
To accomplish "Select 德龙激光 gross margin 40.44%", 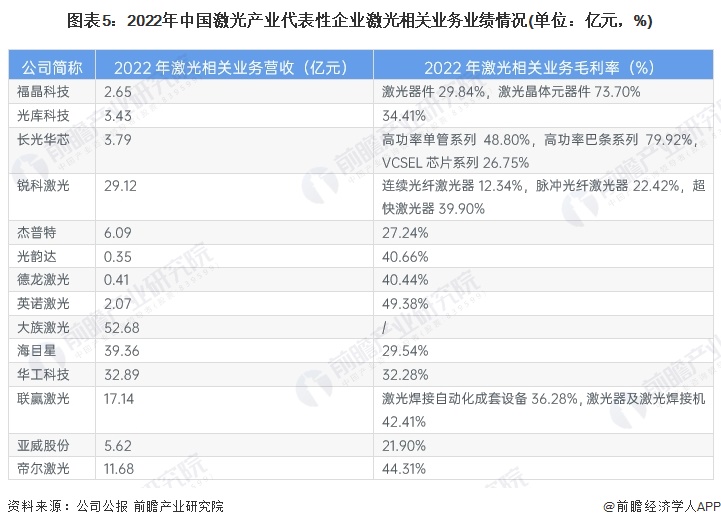I will 405,279.
